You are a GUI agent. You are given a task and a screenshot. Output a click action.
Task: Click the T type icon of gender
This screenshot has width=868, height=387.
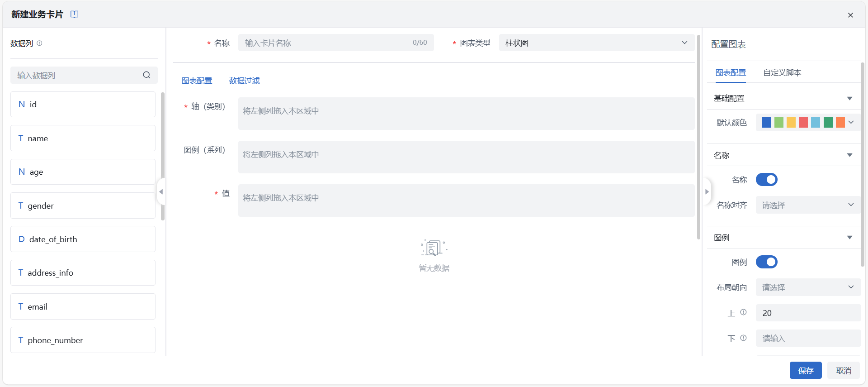tap(21, 205)
